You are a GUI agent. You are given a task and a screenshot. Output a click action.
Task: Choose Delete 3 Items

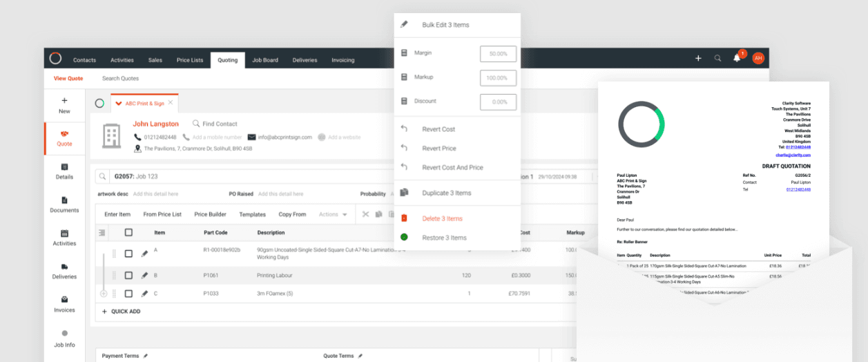click(x=442, y=218)
